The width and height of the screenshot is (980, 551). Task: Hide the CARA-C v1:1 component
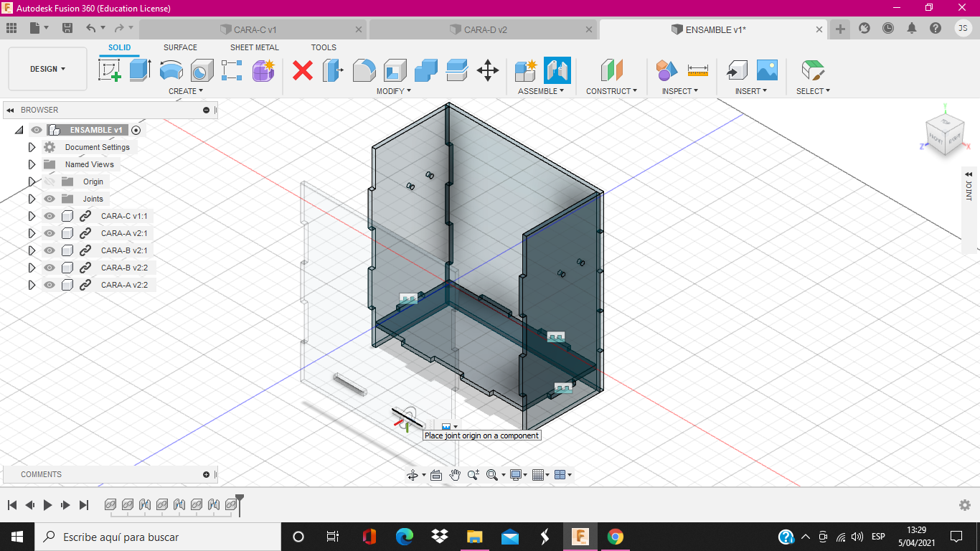tap(50, 216)
